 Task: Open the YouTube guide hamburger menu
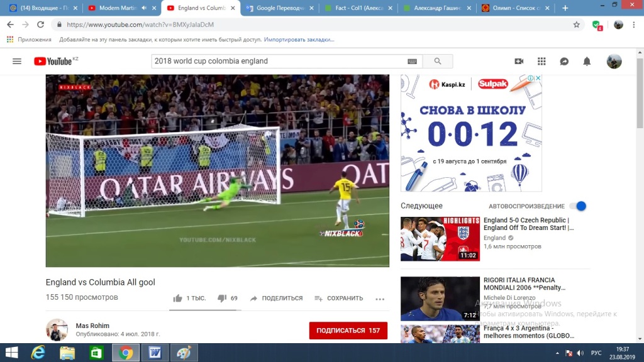pyautogui.click(x=17, y=61)
